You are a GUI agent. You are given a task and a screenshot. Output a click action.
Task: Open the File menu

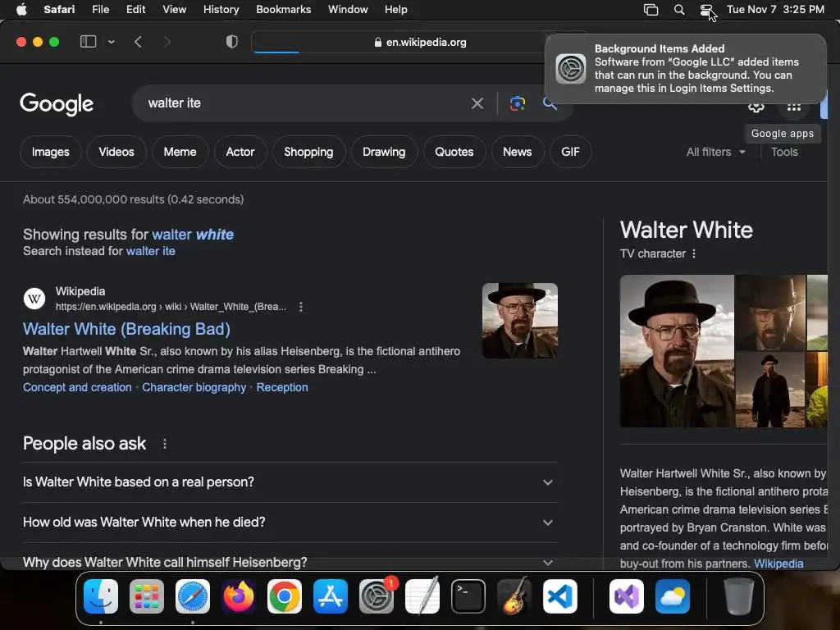point(100,10)
